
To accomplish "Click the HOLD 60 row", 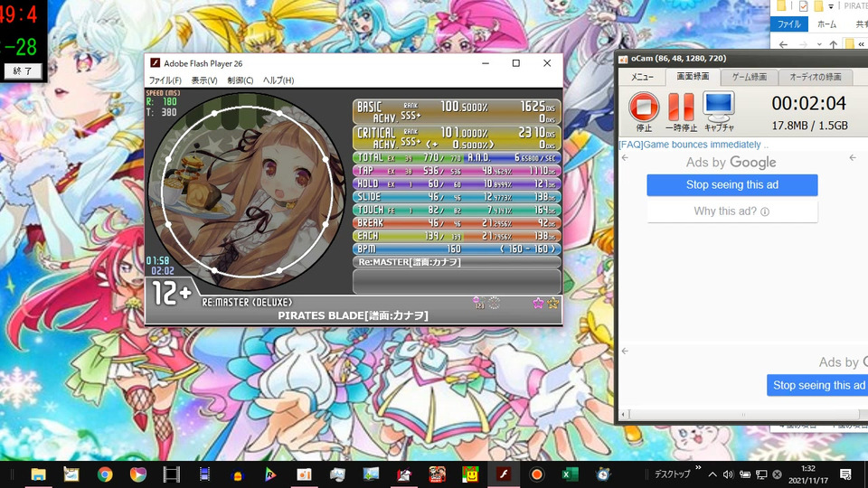I will point(457,183).
